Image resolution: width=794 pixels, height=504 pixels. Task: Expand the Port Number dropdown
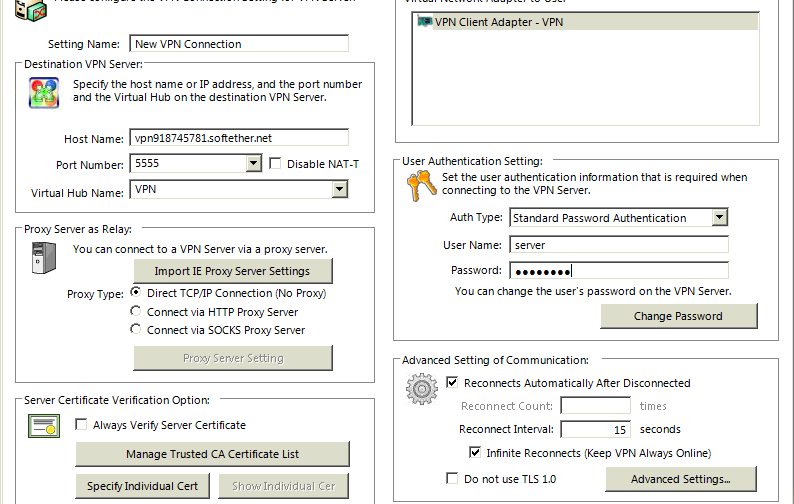[253, 163]
